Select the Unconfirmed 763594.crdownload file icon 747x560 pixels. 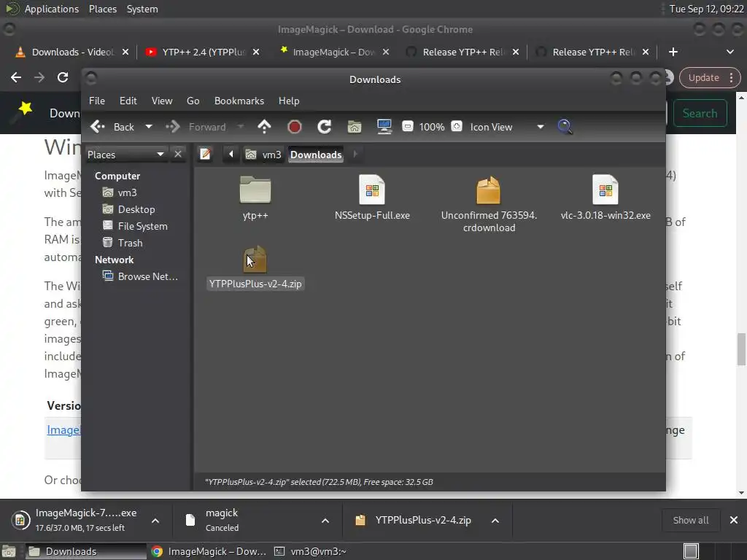click(x=488, y=190)
